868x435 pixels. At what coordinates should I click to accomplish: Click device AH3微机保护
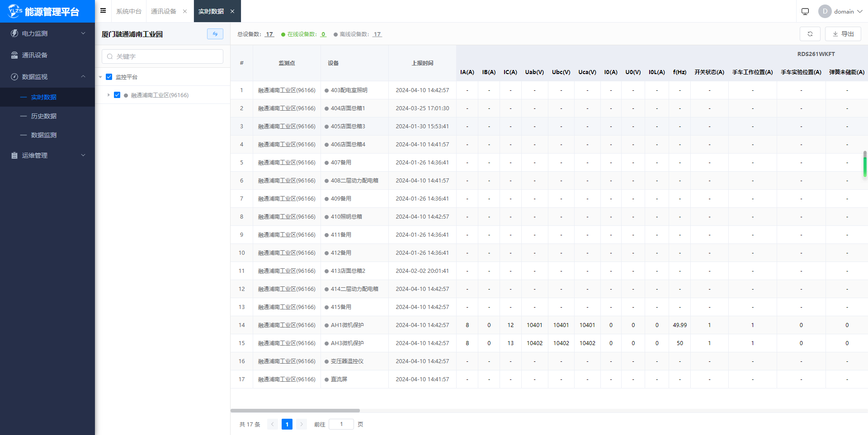click(347, 343)
